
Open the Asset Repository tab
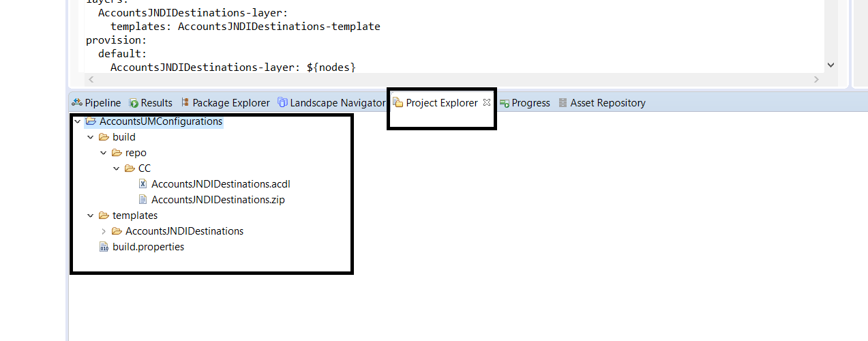click(601, 103)
